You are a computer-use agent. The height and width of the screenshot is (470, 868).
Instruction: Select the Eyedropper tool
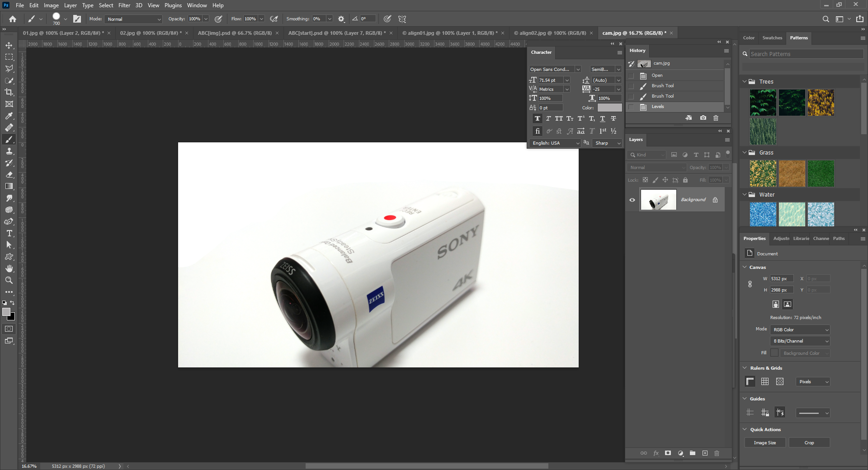[x=9, y=116]
